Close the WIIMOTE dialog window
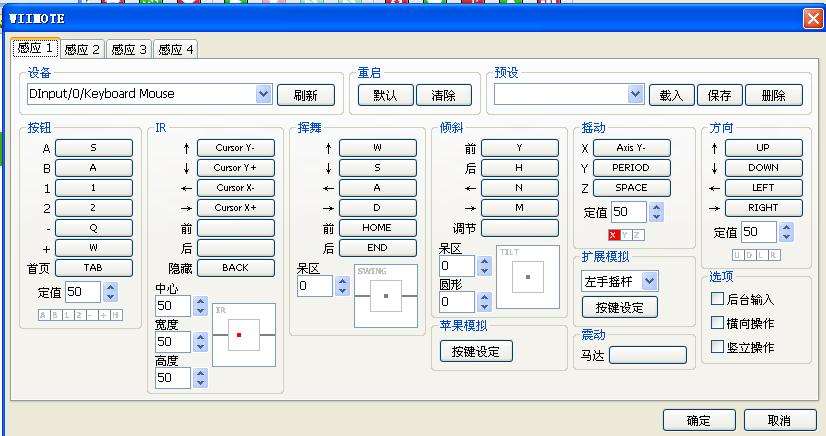The image size is (826, 436). point(813,19)
